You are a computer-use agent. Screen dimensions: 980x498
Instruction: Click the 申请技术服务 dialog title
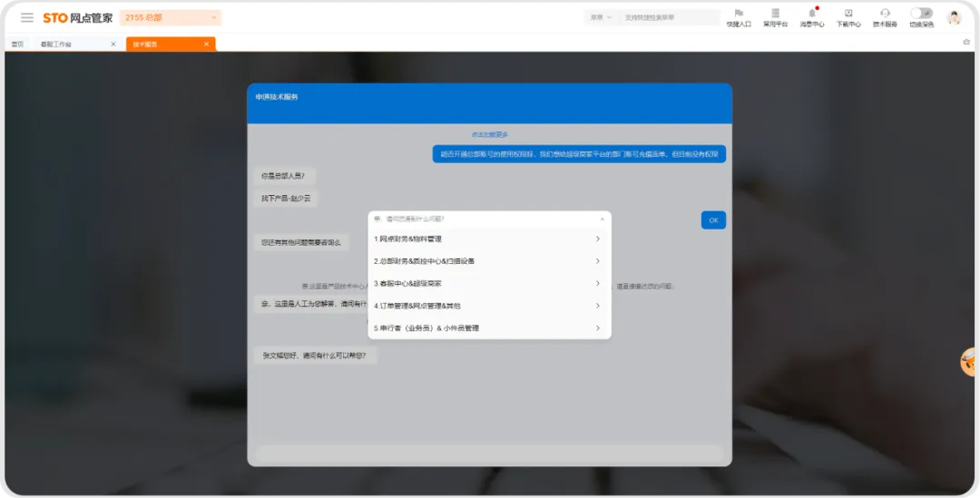tap(277, 97)
